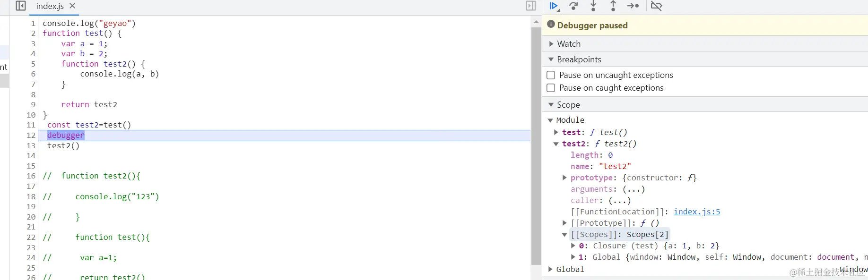Collapse the Breakpoints section
868x280 pixels.
coord(551,59)
